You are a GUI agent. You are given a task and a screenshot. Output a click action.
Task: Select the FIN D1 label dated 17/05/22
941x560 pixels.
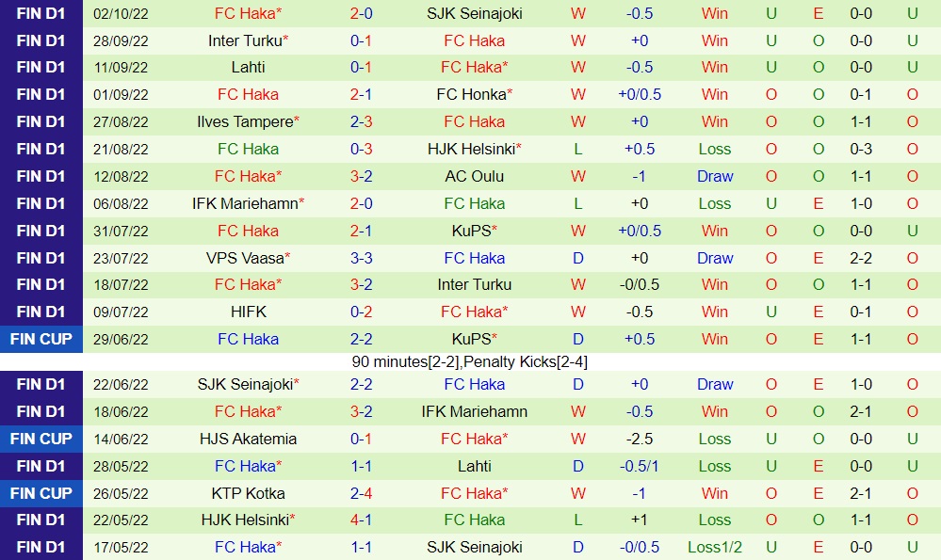click(41, 547)
